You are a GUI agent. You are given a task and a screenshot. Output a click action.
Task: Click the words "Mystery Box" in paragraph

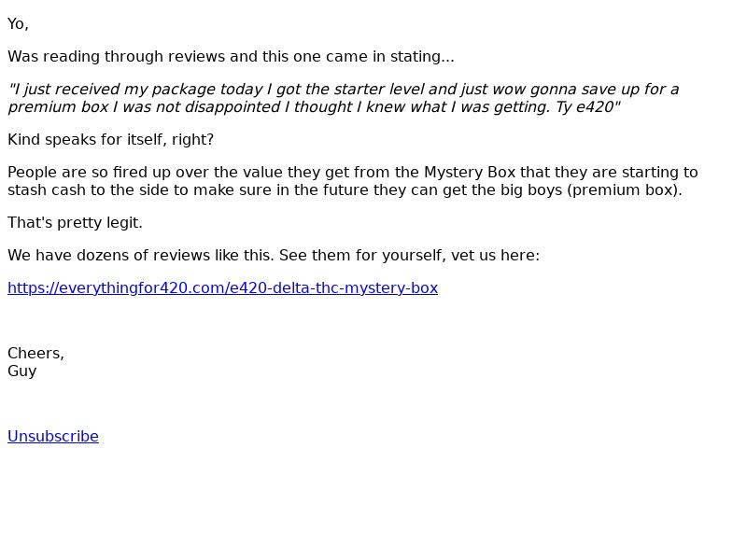point(469,172)
